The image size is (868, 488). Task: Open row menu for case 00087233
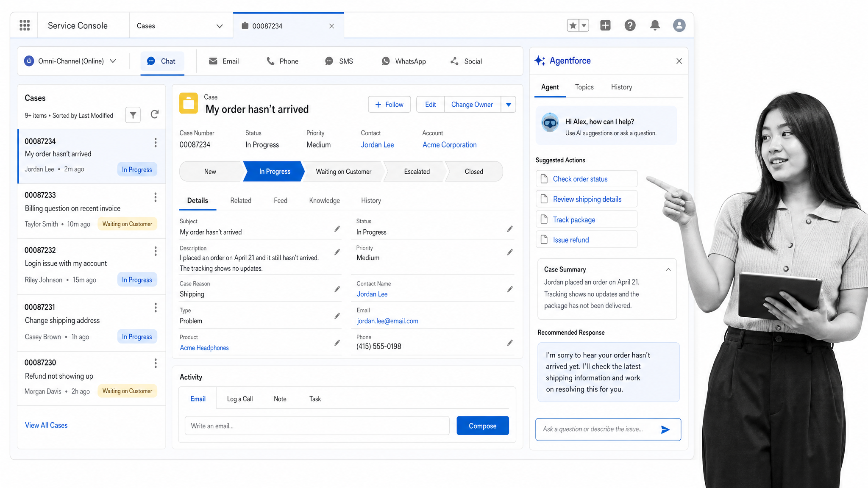tap(156, 197)
